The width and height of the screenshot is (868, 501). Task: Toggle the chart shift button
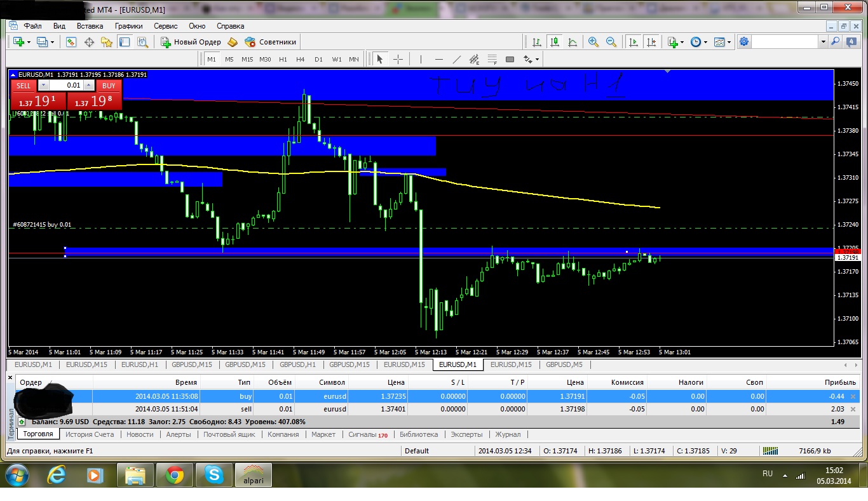point(651,42)
